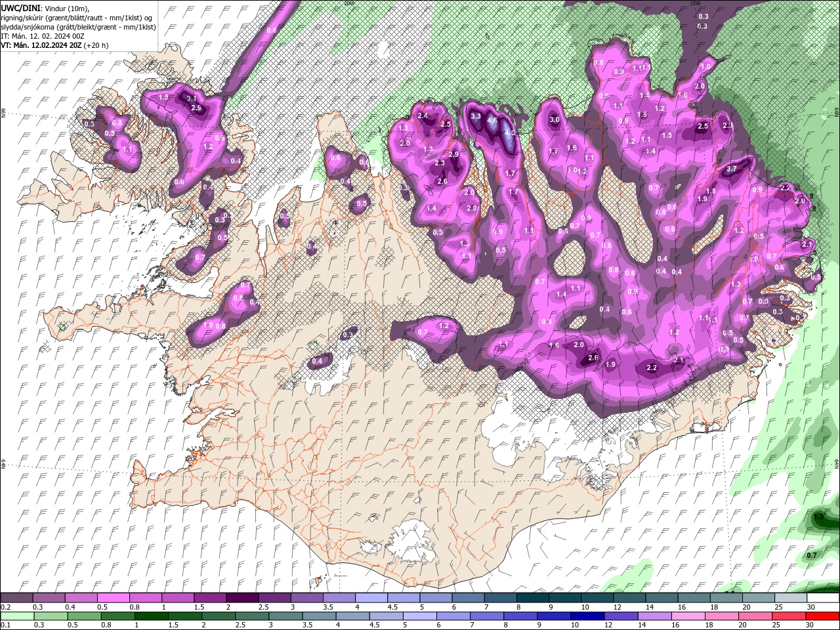Viewport: 840px width, 630px height.
Task: Click the pale green 0.1–0.3 lower scale swatch
Action: 16,616
